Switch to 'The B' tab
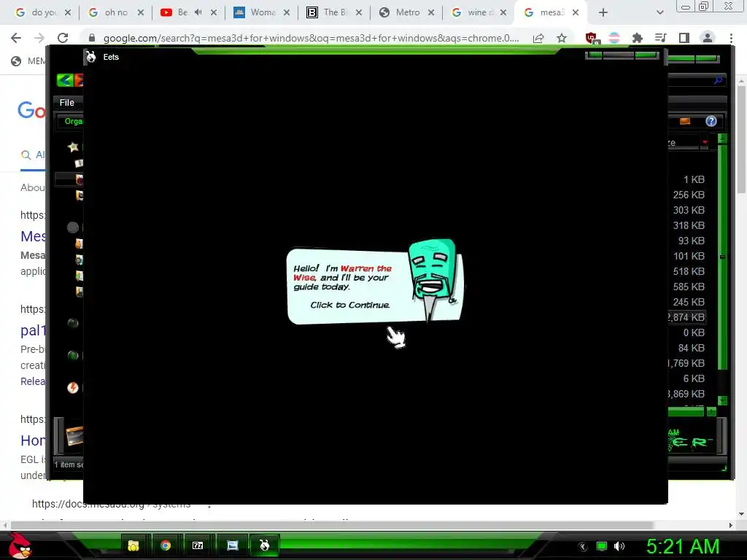The width and height of the screenshot is (747, 560). (x=334, y=12)
